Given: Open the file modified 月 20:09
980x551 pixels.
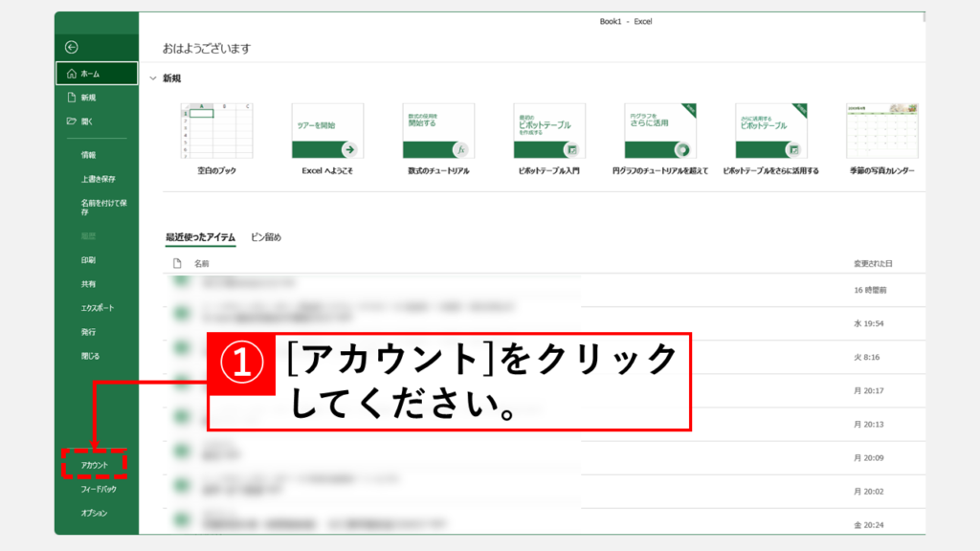Looking at the screenshot, I should pyautogui.click(x=544, y=458).
